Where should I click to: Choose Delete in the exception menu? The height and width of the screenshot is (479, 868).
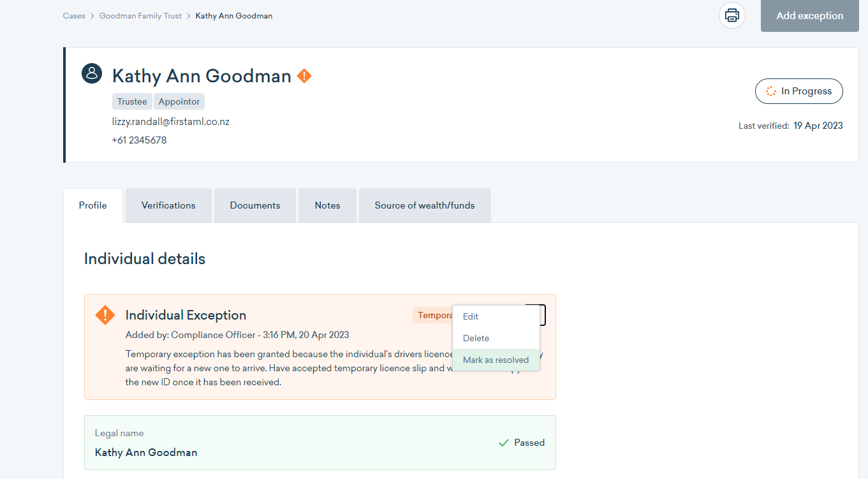point(496,338)
